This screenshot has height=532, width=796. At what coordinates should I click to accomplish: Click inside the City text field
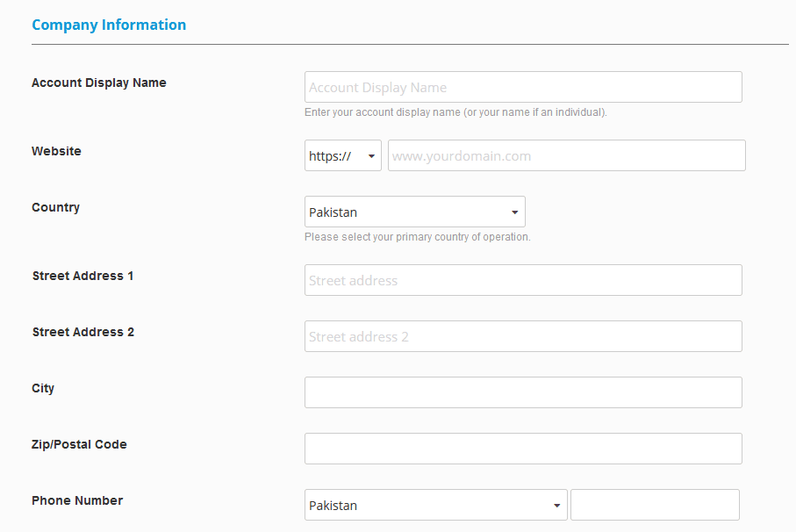(x=523, y=392)
